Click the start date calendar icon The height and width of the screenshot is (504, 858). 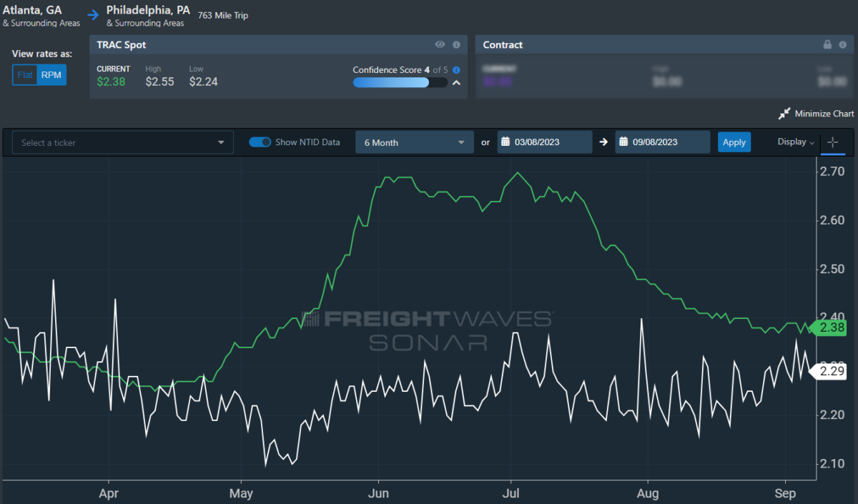pos(504,142)
